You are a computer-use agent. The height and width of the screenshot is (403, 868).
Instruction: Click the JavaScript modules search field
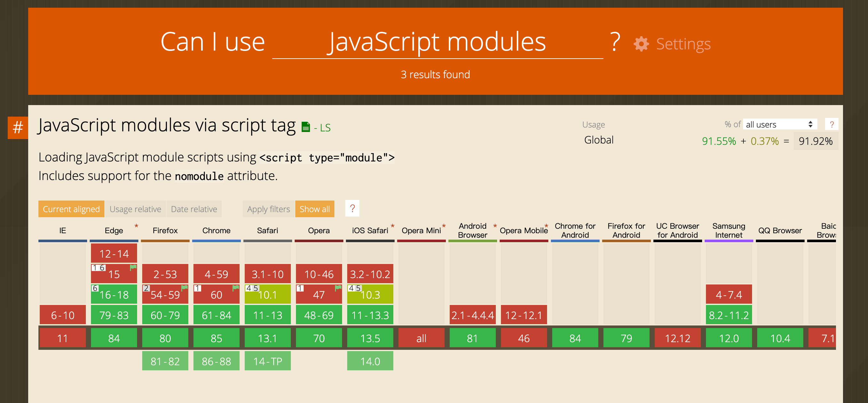[x=438, y=42]
